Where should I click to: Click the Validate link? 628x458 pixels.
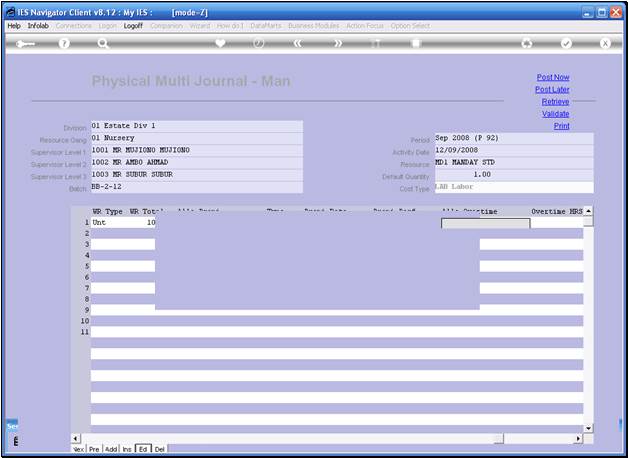click(x=556, y=114)
